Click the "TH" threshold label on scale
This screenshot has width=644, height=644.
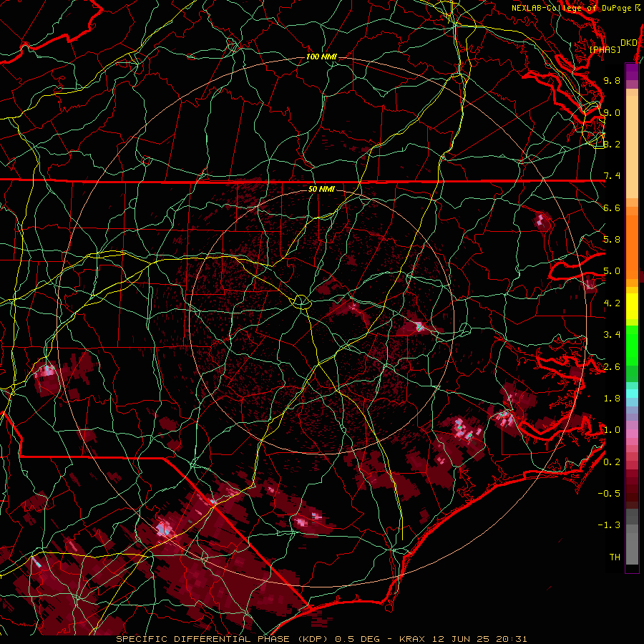click(x=615, y=557)
